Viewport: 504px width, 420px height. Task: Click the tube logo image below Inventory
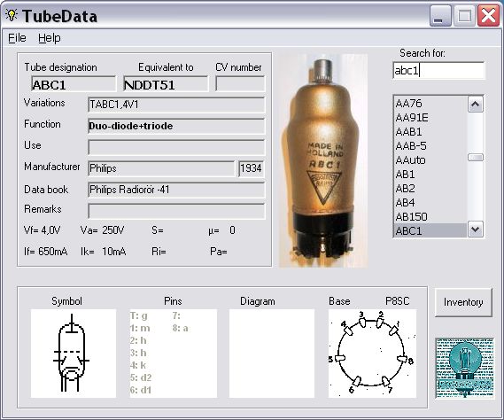464,369
